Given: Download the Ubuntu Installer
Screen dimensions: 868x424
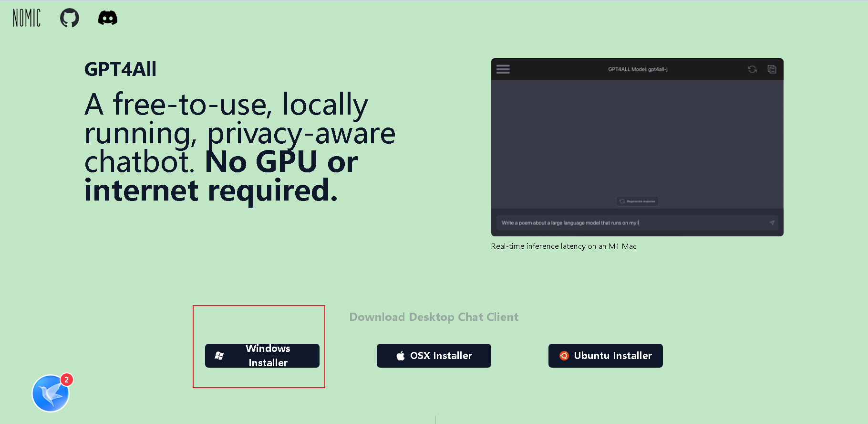Looking at the screenshot, I should click(606, 356).
